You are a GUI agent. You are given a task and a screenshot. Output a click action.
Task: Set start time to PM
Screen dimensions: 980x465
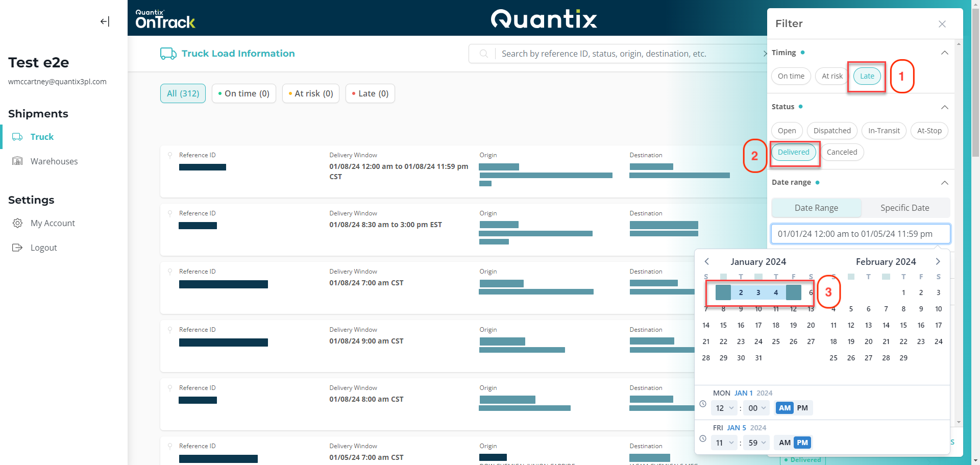(x=802, y=408)
